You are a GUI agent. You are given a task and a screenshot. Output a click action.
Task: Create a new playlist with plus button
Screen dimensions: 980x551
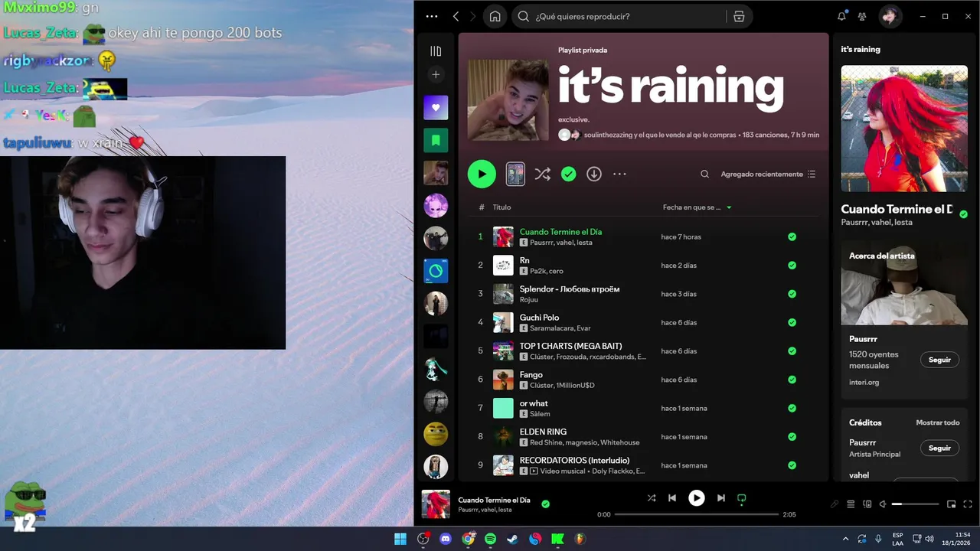436,74
